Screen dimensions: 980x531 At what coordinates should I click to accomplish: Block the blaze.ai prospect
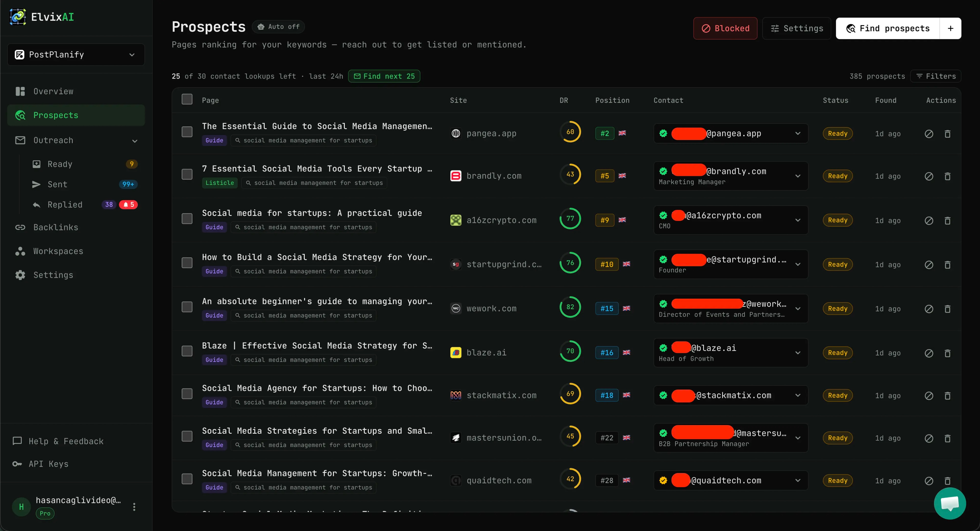tap(929, 353)
